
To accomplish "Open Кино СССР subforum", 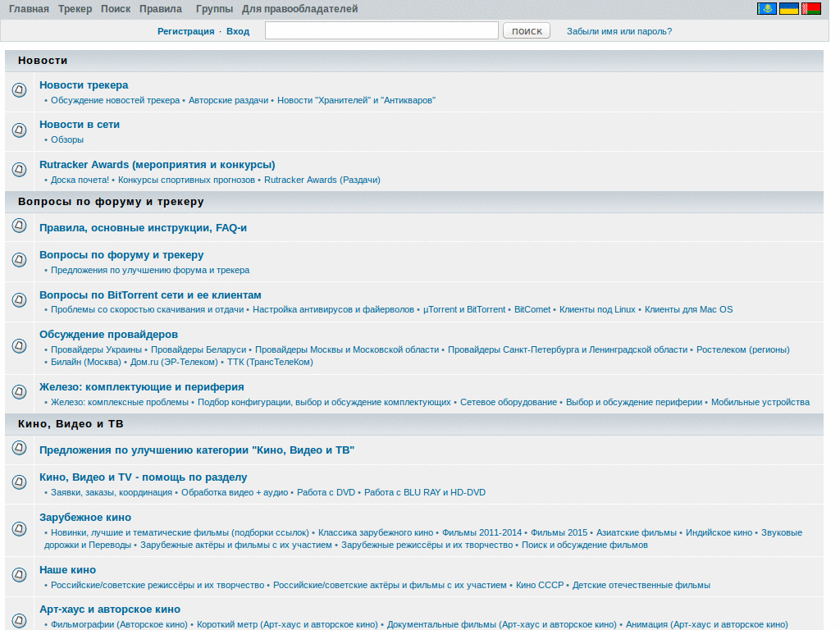I will pos(540,585).
